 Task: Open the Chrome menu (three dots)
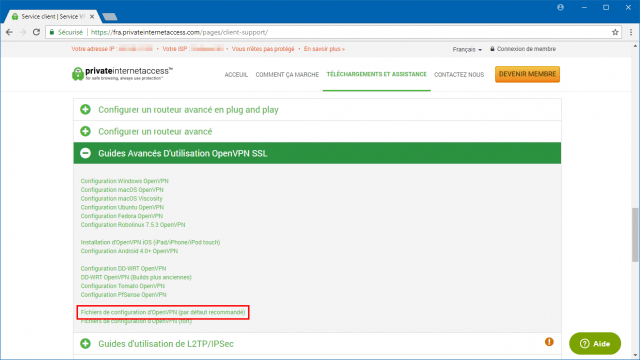(x=631, y=32)
